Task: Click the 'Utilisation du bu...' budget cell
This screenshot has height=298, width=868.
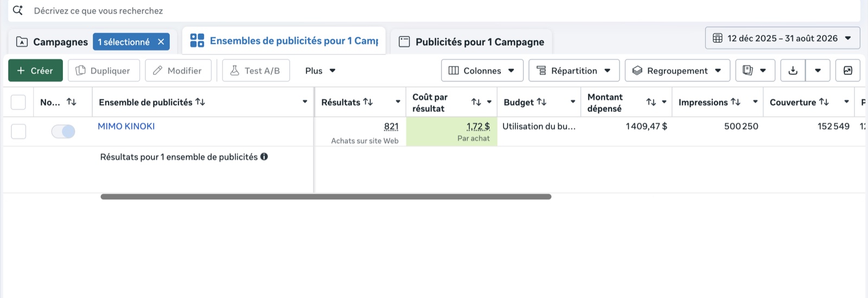Action: click(x=539, y=126)
